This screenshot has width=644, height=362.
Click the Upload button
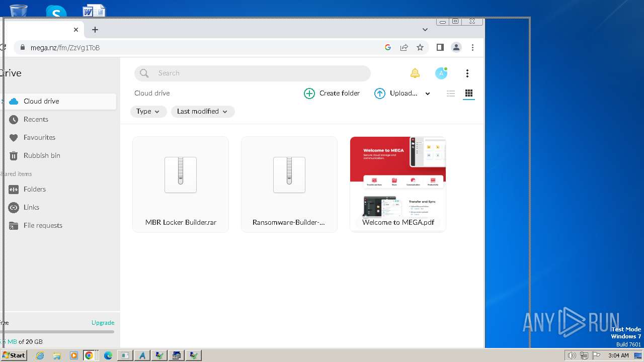tap(396, 94)
